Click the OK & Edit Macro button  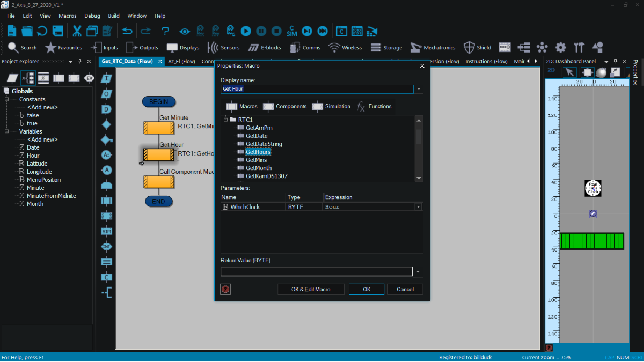tap(311, 289)
